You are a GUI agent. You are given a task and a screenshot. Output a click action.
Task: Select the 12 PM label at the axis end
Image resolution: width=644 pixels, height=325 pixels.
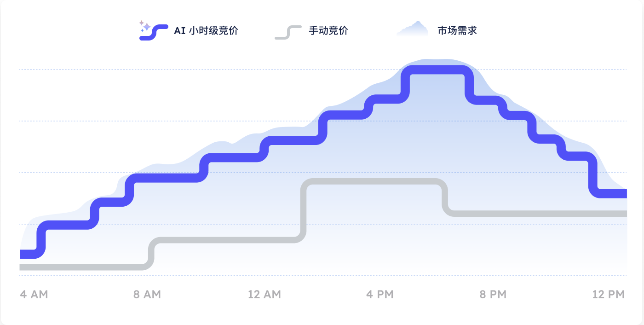[x=609, y=295]
